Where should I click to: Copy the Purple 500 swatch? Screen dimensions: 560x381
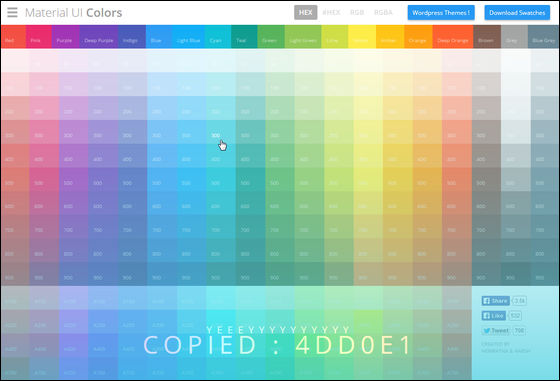point(74,179)
